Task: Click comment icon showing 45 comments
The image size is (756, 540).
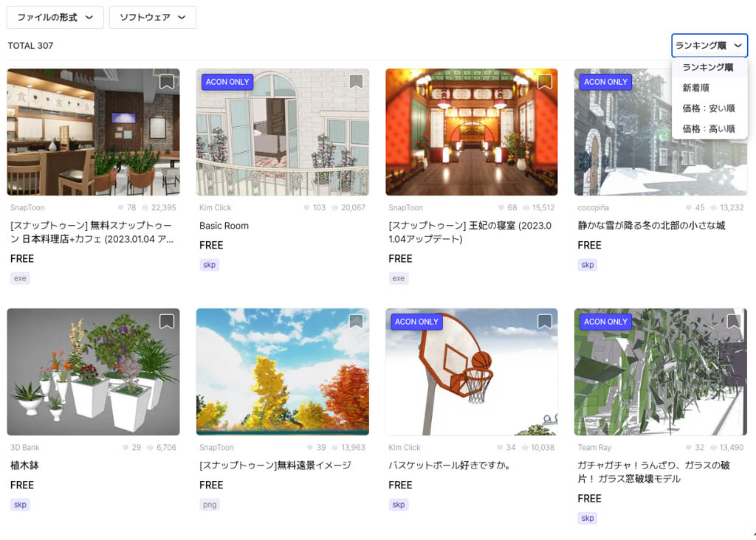Action: (689, 207)
